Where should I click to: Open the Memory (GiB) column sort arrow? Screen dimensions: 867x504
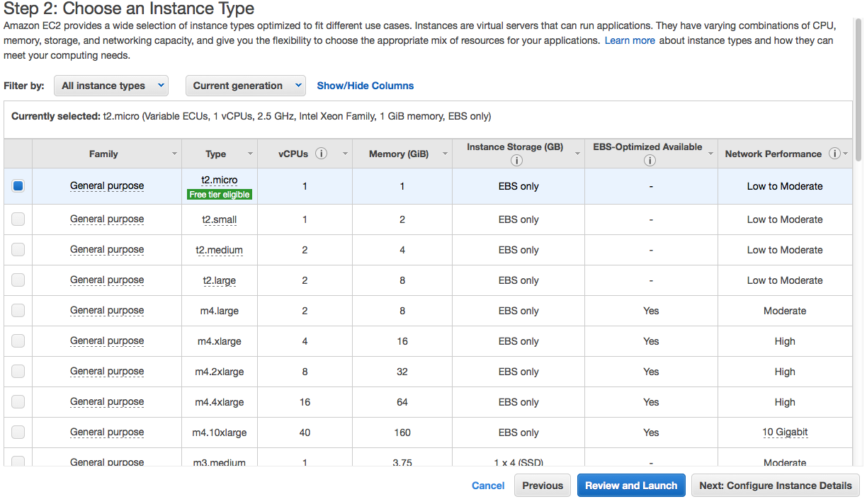pos(445,154)
